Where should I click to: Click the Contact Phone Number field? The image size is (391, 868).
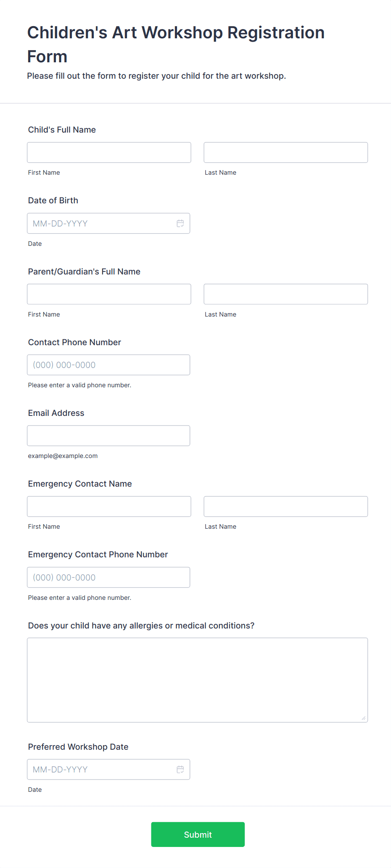pyautogui.click(x=108, y=365)
